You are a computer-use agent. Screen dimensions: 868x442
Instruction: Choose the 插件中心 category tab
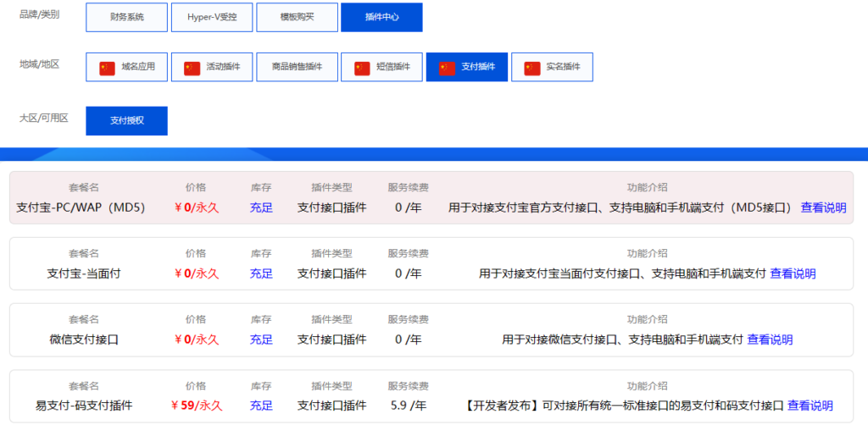click(x=382, y=17)
